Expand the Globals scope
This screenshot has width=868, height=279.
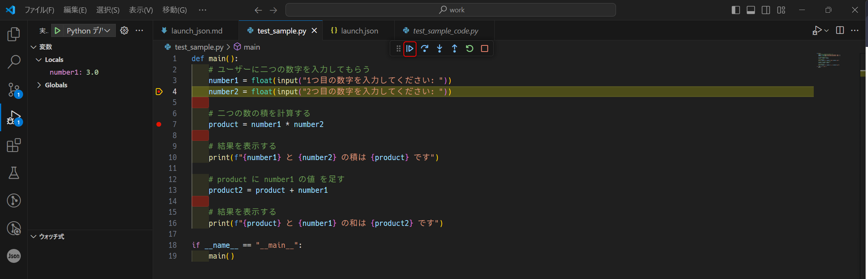point(39,85)
